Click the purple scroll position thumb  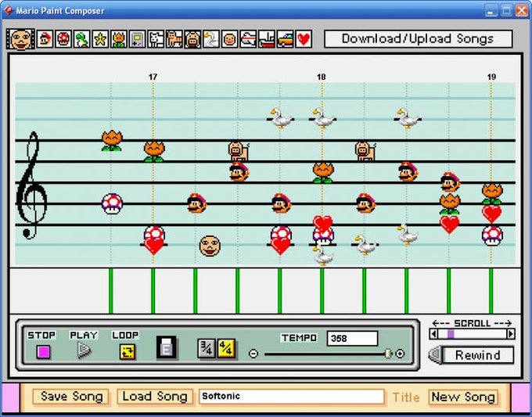click(x=451, y=334)
